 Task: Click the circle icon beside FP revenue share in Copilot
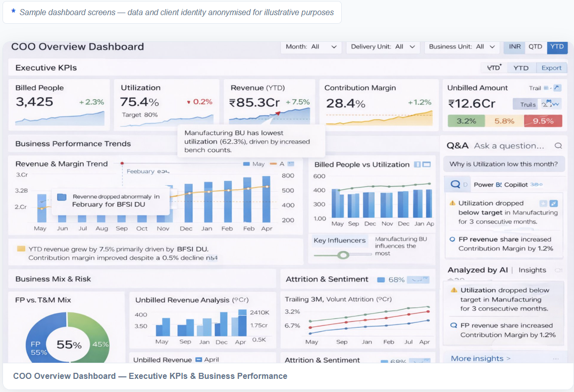coord(452,239)
